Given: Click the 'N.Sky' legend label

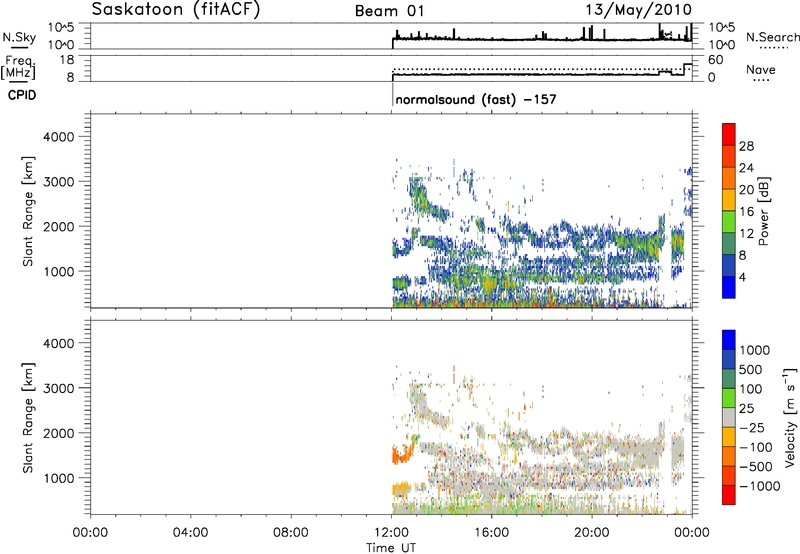Looking at the screenshot, I should point(19,37).
